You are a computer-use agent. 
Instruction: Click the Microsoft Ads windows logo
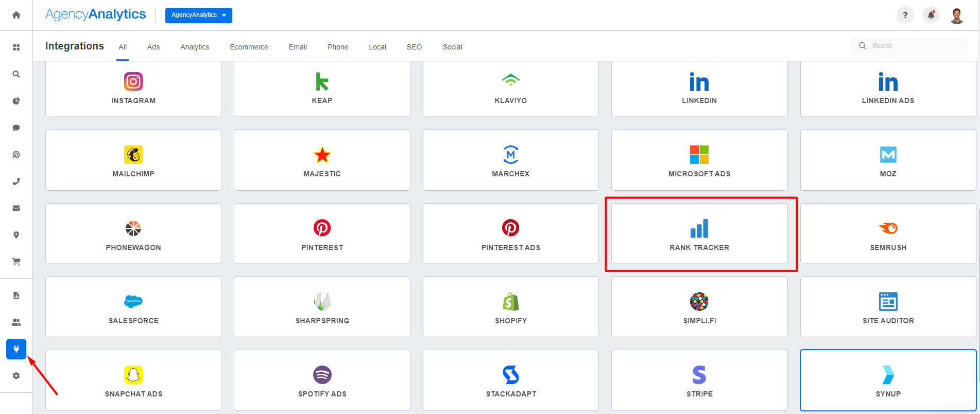[699, 155]
